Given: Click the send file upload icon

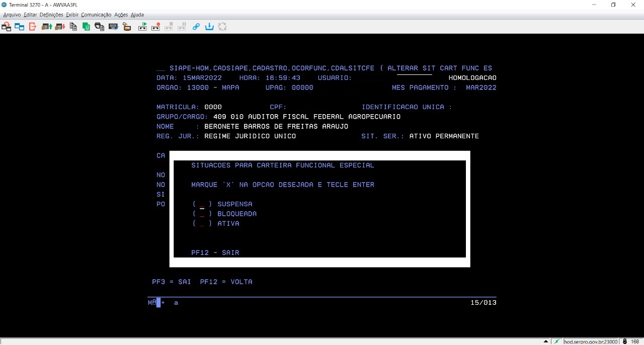Looking at the screenshot, I should [47, 27].
